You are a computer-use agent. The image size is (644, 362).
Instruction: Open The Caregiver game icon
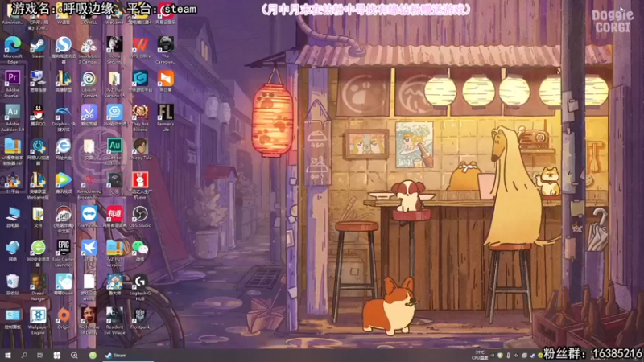(166, 50)
